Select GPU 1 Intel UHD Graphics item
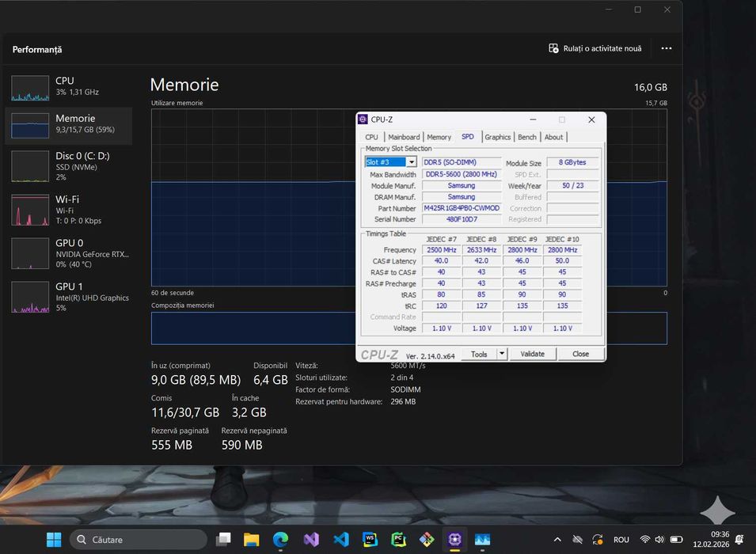Image resolution: width=756 pixels, height=554 pixels. (x=68, y=297)
